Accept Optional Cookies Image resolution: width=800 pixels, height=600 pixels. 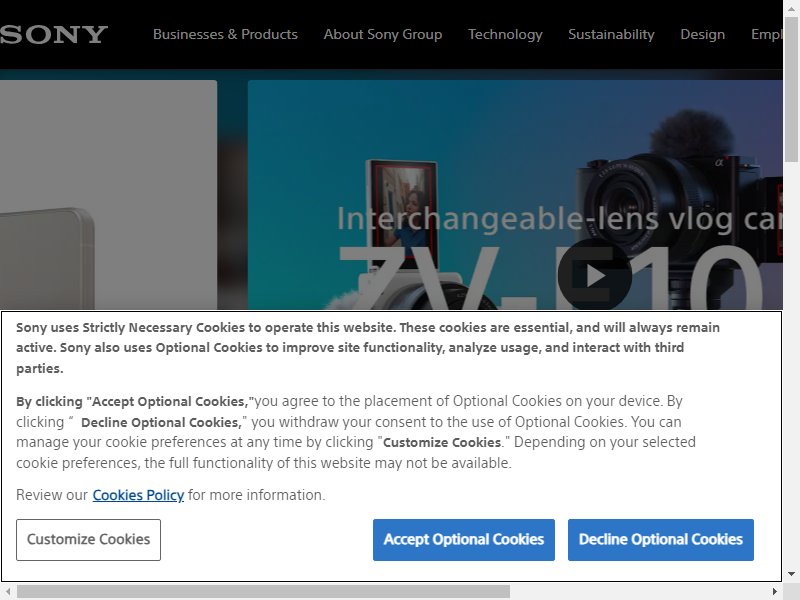coord(464,540)
